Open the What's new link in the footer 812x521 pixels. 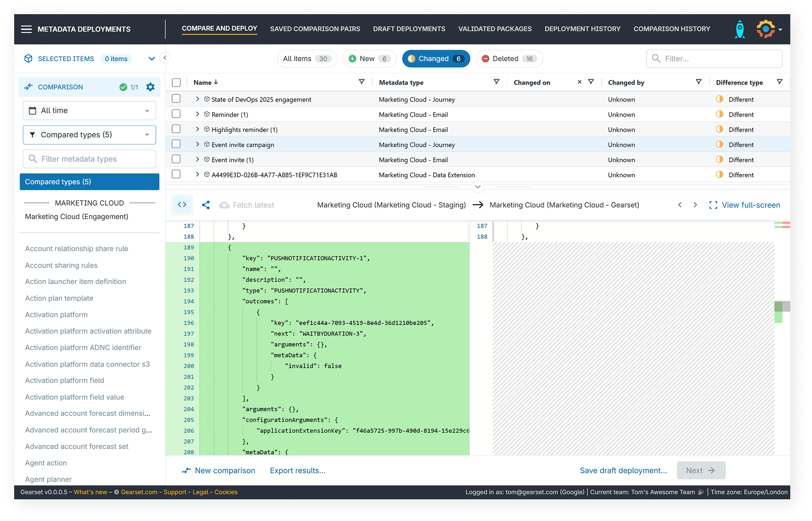click(90, 492)
